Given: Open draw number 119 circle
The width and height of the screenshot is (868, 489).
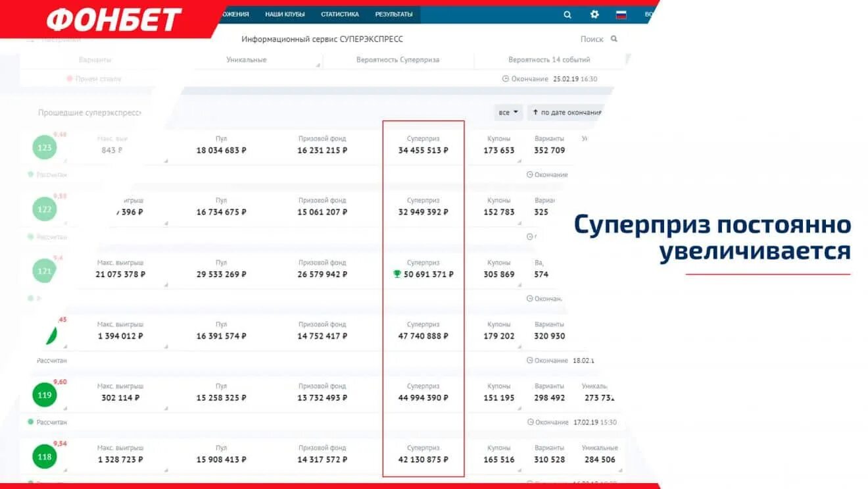Looking at the screenshot, I should tap(45, 395).
